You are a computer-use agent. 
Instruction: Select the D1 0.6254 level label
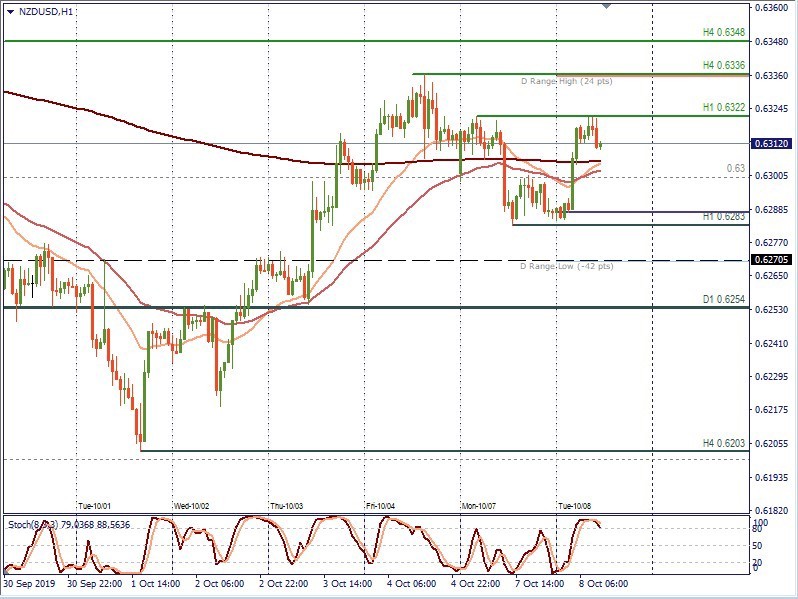point(724,299)
